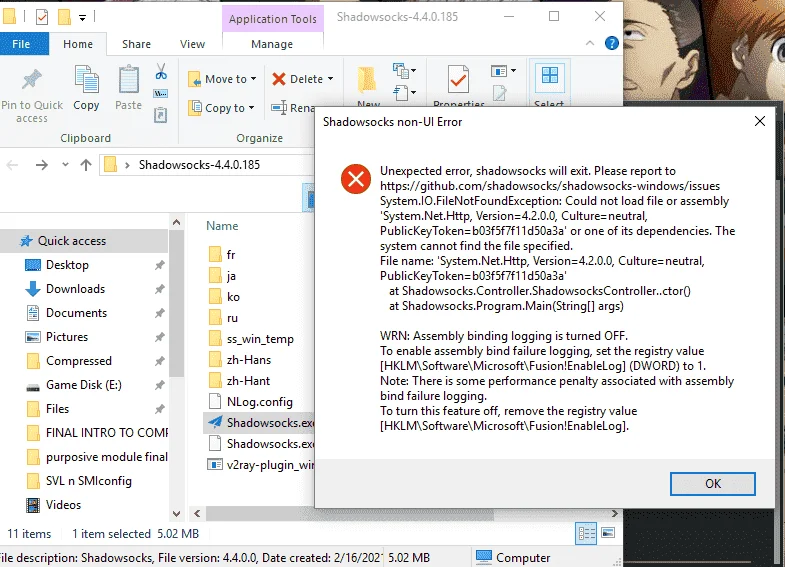Click OK in the Shadowsocks error dialog
This screenshot has height=567, width=785.
coord(712,483)
